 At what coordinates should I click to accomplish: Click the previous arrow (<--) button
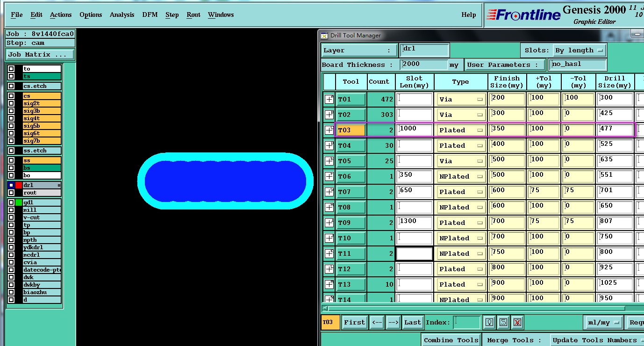pos(377,322)
